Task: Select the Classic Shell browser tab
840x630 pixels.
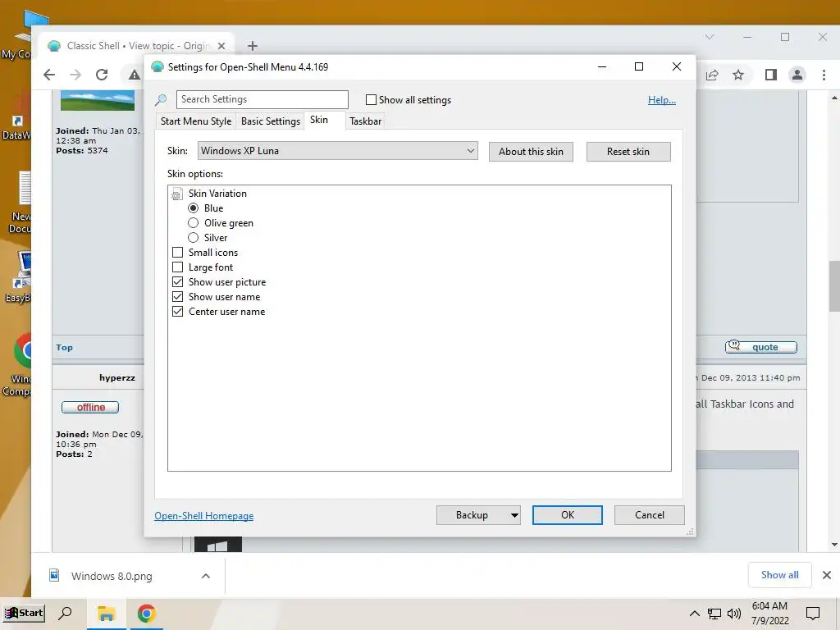Action: pyautogui.click(x=137, y=46)
